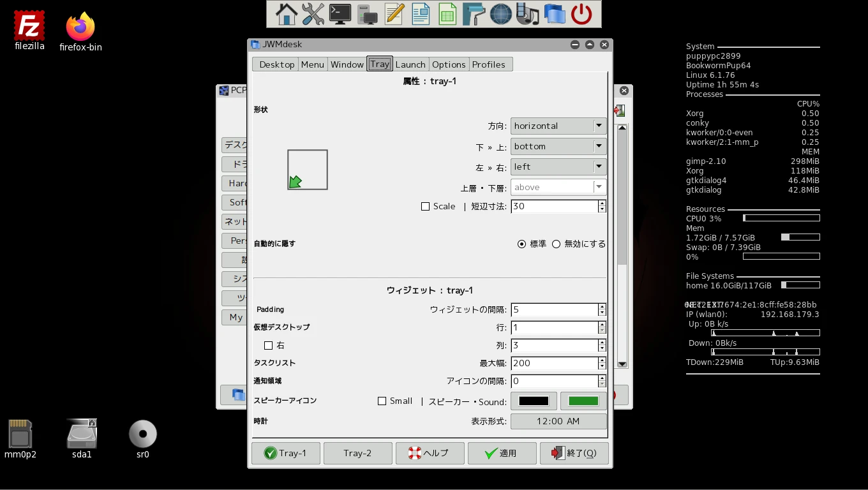Toggle the Small speaker icon checkbox

click(382, 401)
